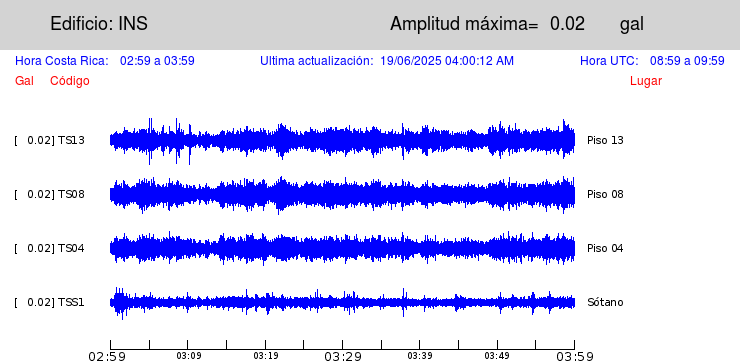Click the TS08 station code
This screenshot has height=363, width=740.
(71, 194)
